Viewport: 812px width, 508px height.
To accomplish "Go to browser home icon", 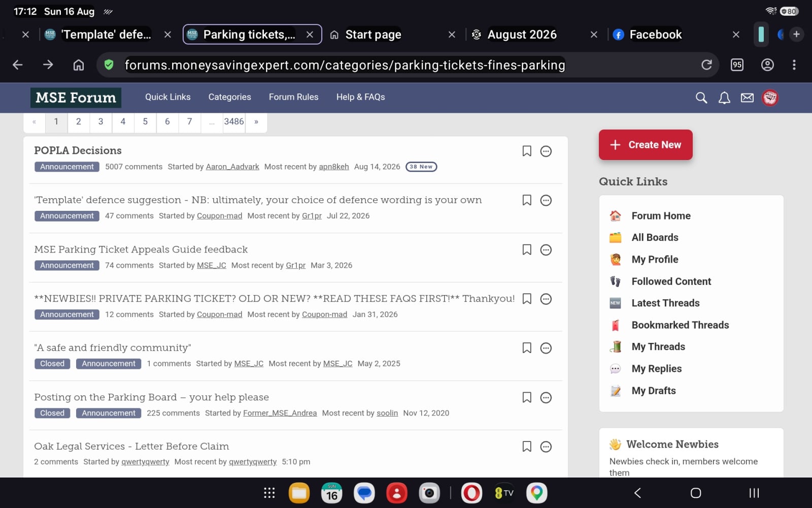I will click(x=78, y=65).
